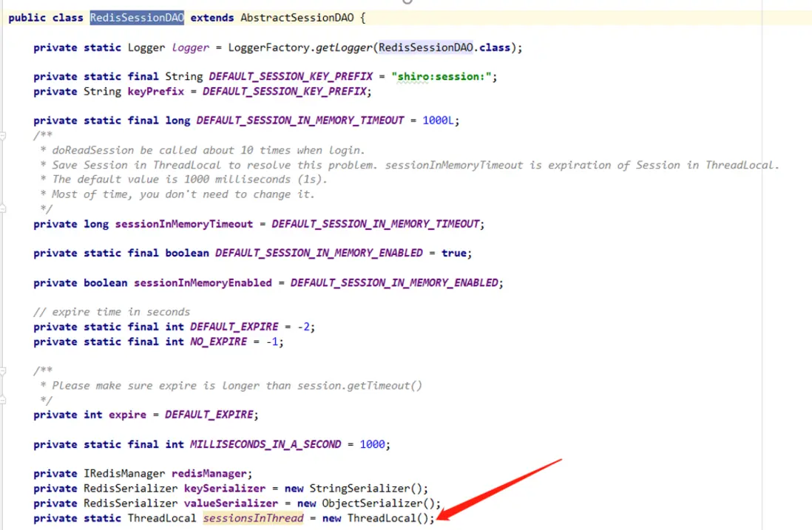This screenshot has width=812, height=530.
Task: Click the new ThreadLocal() constructor call
Action: coord(376,518)
